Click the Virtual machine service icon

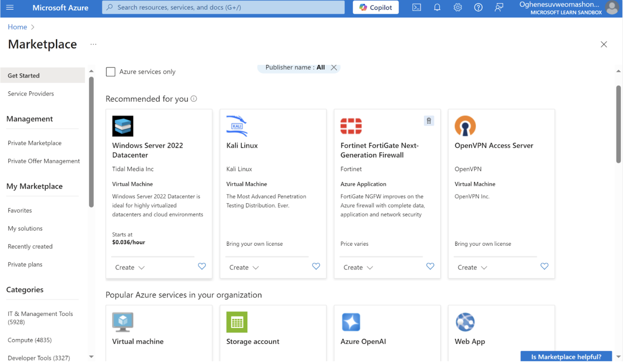[x=123, y=322]
